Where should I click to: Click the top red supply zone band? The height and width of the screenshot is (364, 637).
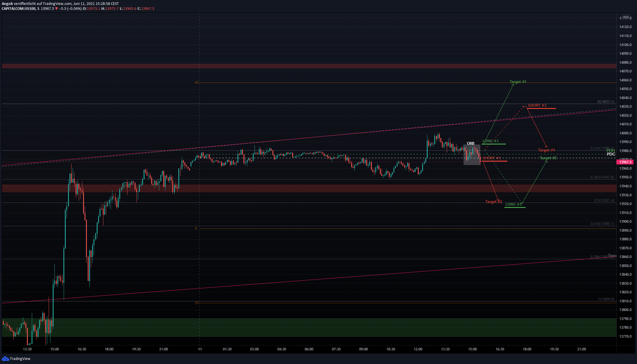tap(290, 66)
